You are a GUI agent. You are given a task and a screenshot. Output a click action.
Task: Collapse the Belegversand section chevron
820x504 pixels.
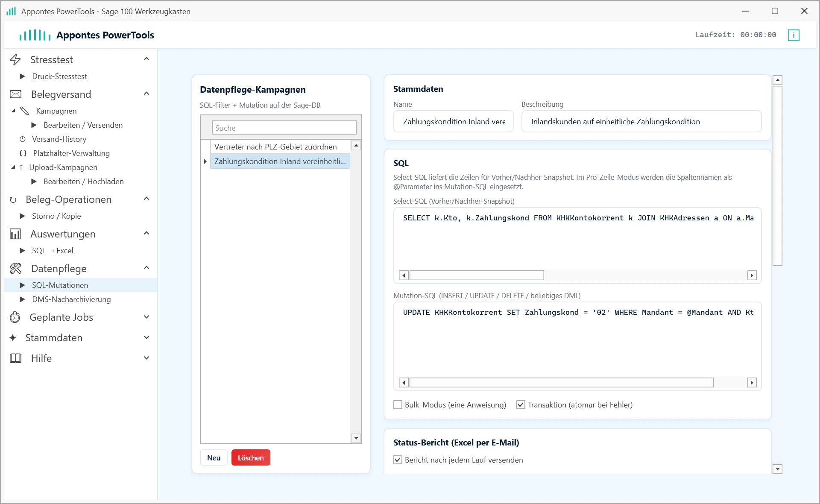coord(146,94)
